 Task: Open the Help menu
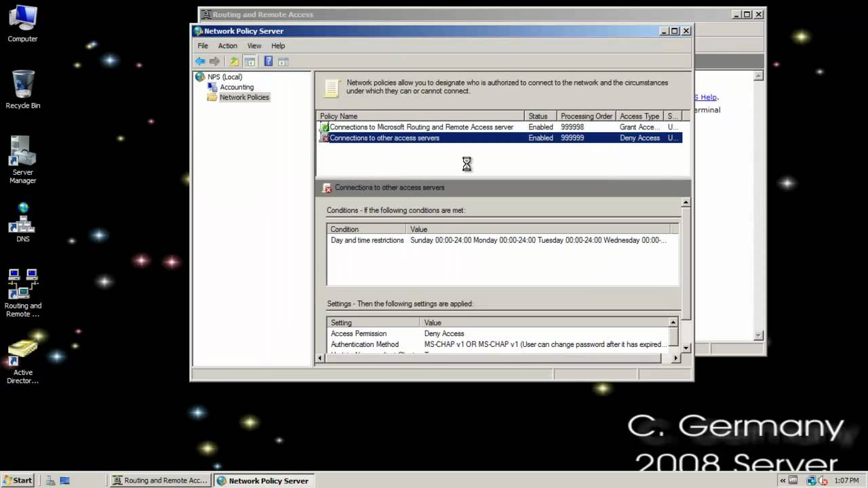pos(278,45)
